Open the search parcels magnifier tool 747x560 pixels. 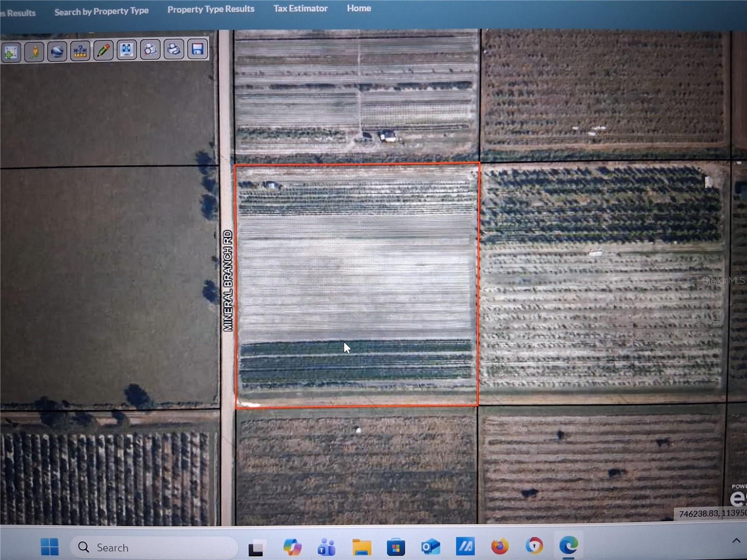150,49
